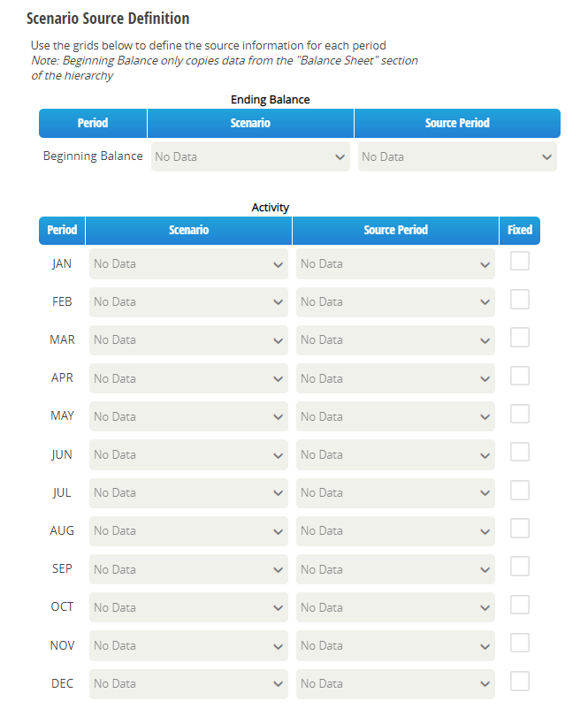Open the FEB Source Period dropdown
The image size is (588, 716).
point(395,301)
